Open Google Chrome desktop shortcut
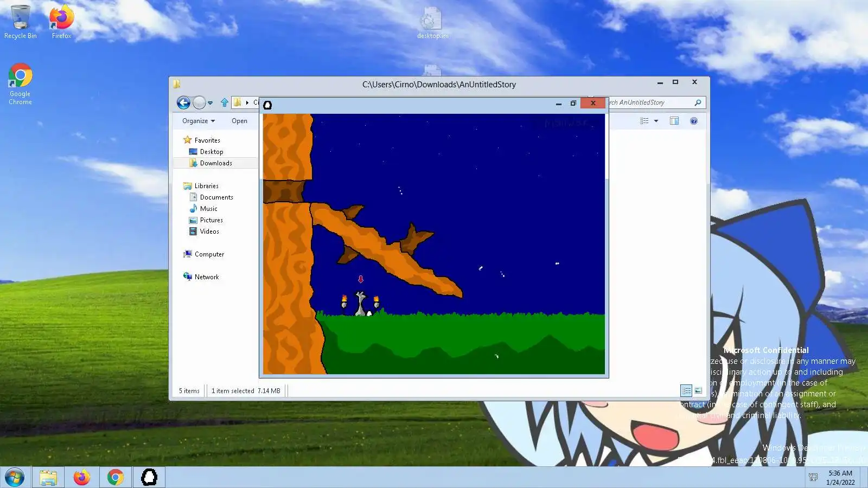This screenshot has height=488, width=868. (x=20, y=84)
